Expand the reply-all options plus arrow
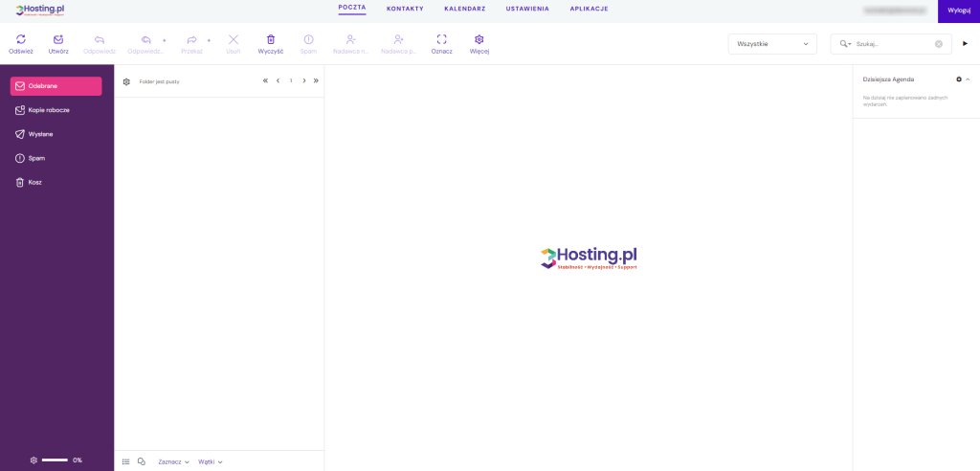Screen dimensions: 980x471 pos(165,40)
